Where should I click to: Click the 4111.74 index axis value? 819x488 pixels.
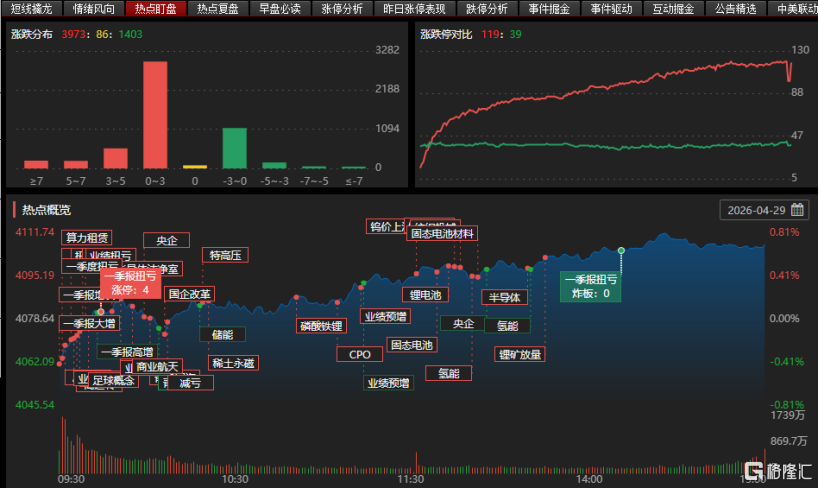coord(34,231)
